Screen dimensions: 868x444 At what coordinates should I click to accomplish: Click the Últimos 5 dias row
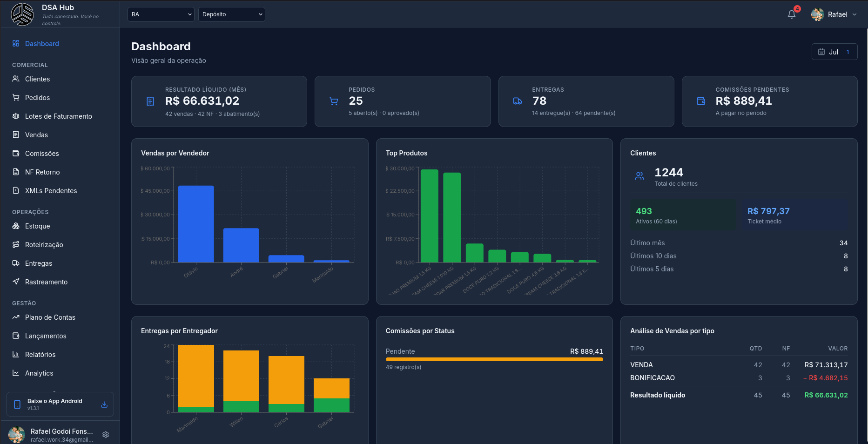click(x=739, y=269)
